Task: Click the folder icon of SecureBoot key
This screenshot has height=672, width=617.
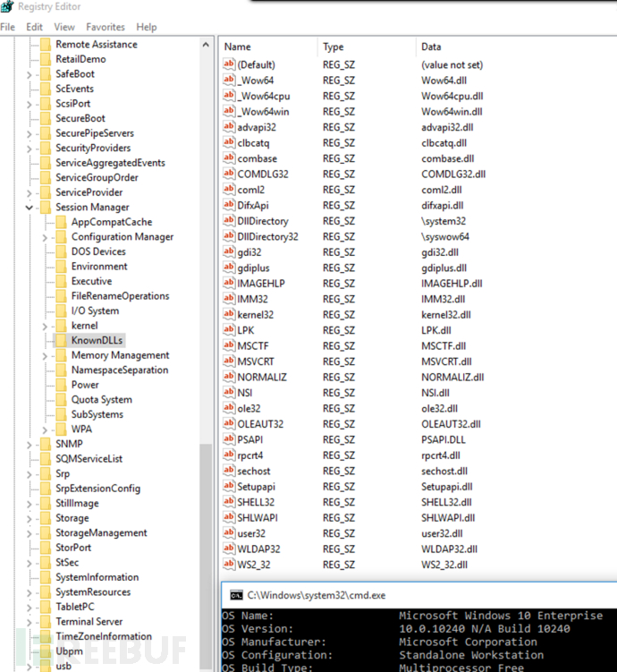Action: (46, 118)
